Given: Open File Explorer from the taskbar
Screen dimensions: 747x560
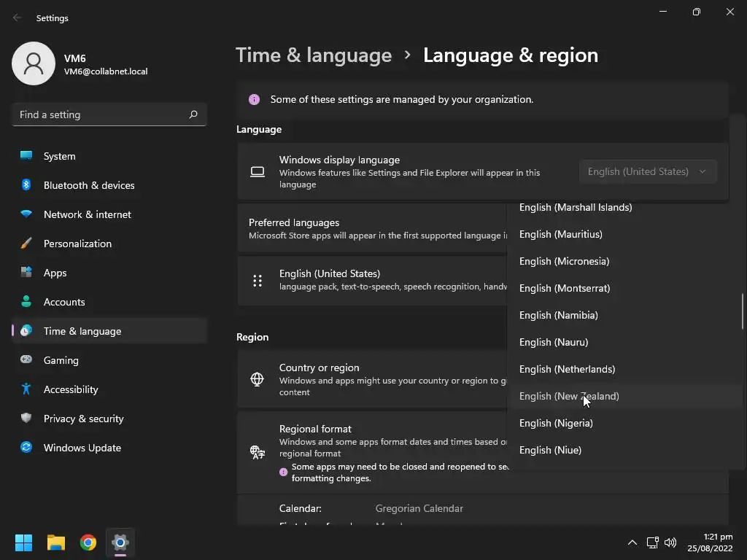Looking at the screenshot, I should click(55, 542).
